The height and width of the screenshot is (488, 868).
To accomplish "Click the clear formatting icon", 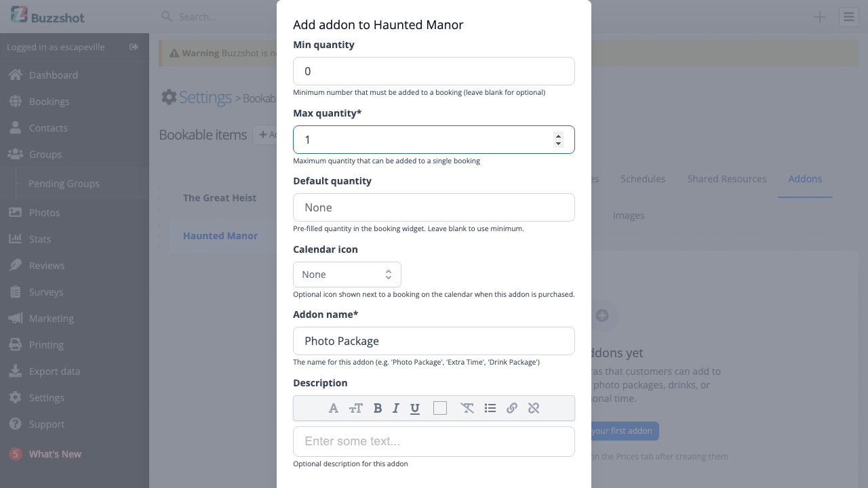I will 467,408.
